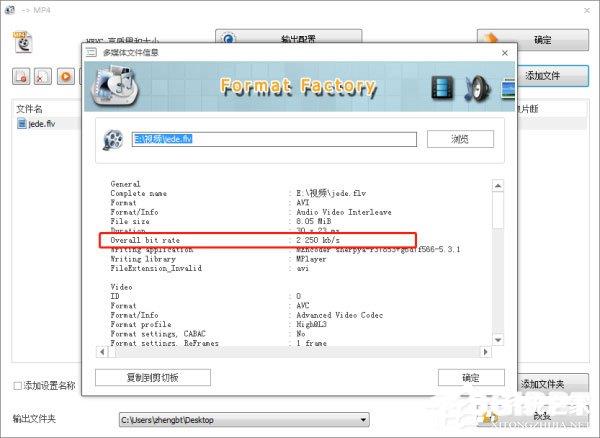Click the 文件名 column header
600x438 pixels.
click(x=29, y=109)
